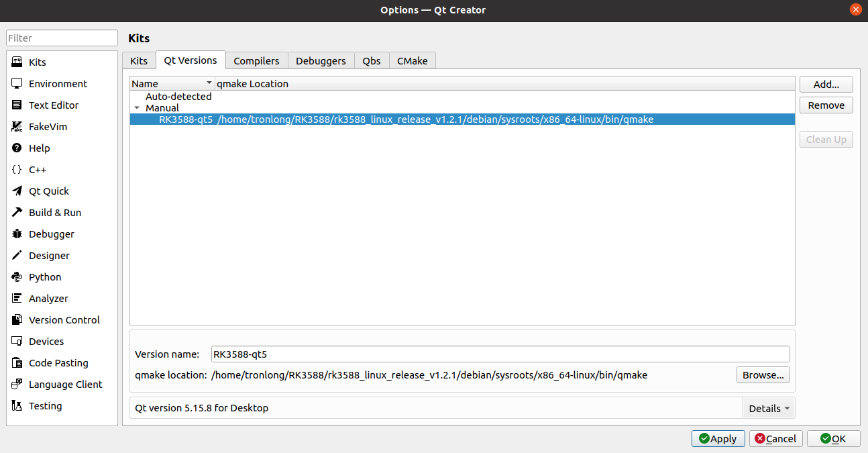Click the Manual group label
The width and height of the screenshot is (868, 453).
(x=162, y=107)
